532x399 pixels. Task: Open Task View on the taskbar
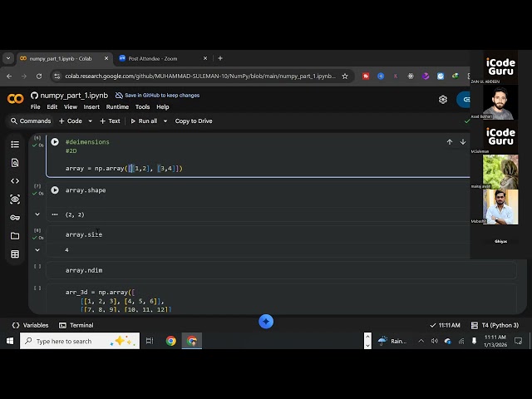tap(150, 341)
